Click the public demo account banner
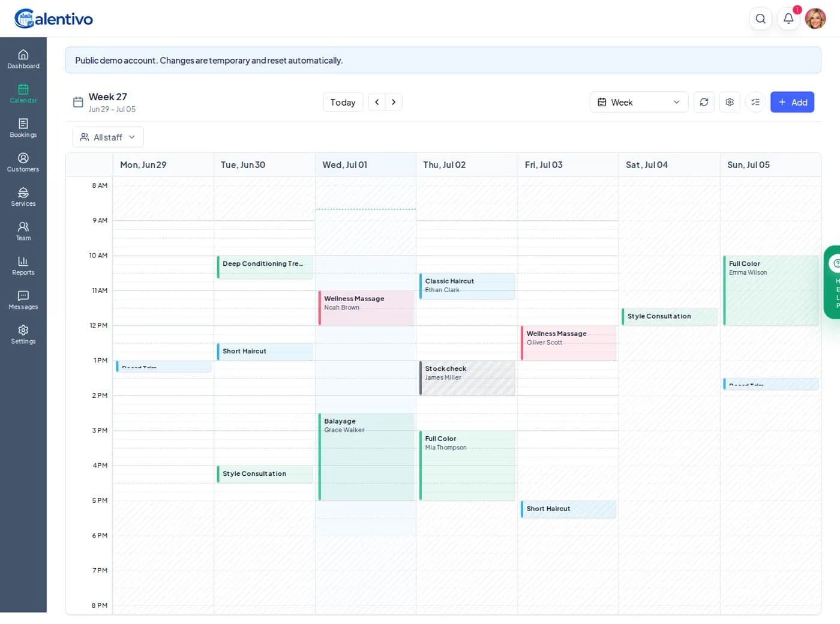The image size is (840, 624). tap(443, 60)
